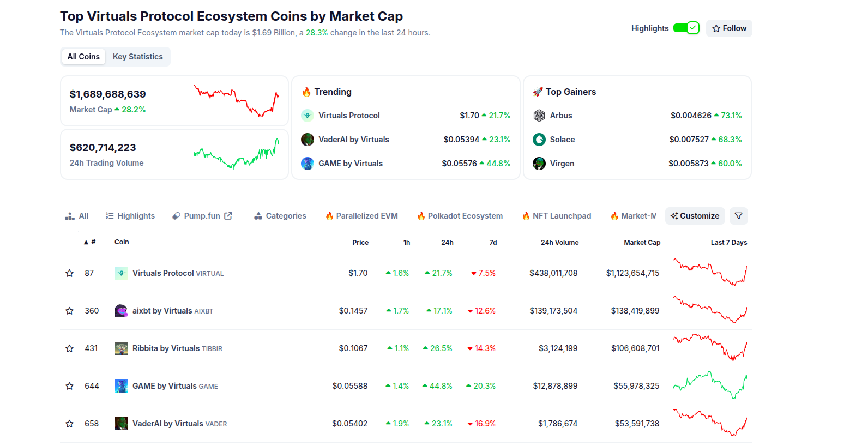Sort by the 7d column header

coord(493,243)
